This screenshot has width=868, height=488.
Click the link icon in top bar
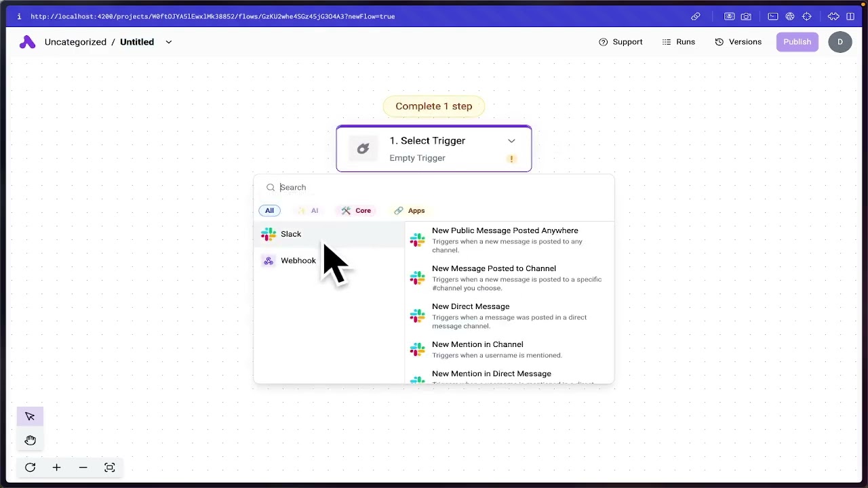(696, 16)
